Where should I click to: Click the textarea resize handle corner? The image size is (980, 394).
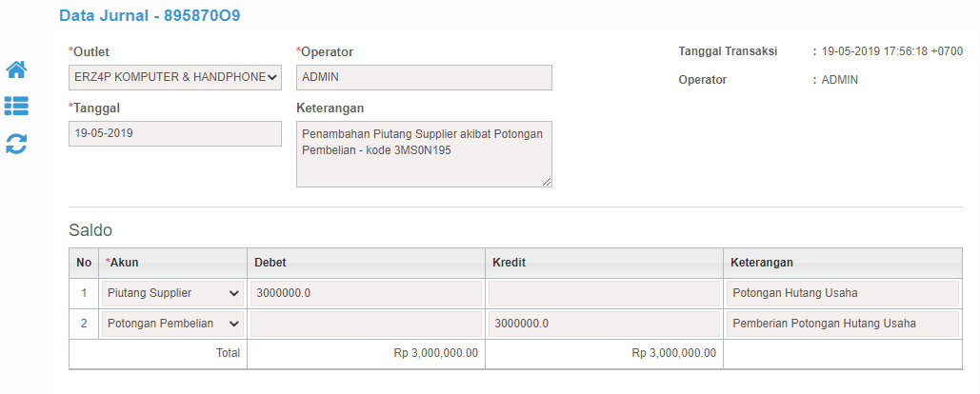click(547, 183)
